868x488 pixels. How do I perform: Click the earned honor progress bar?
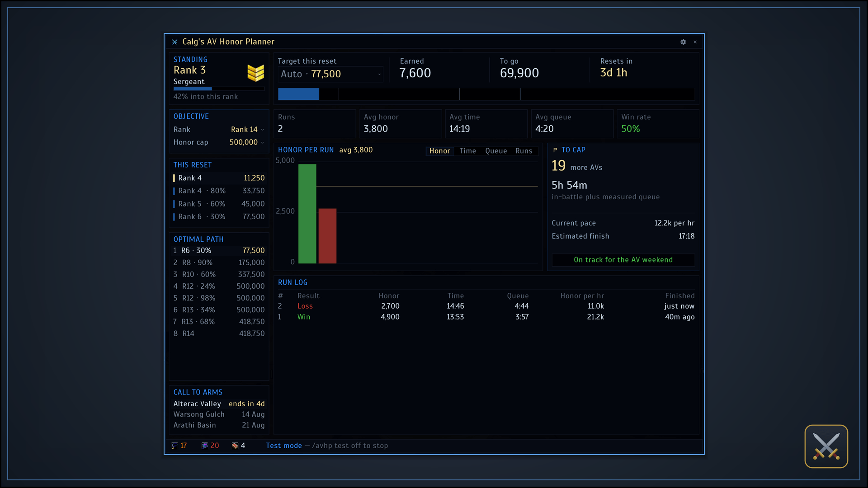(486, 94)
